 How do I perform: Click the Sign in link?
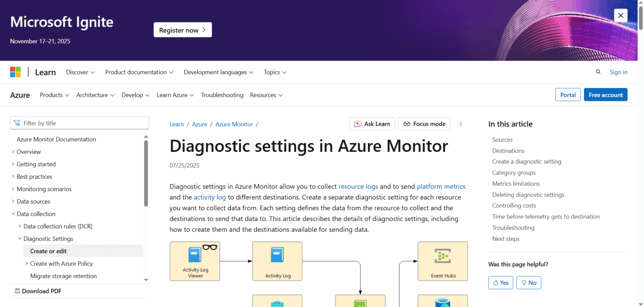pyautogui.click(x=618, y=72)
